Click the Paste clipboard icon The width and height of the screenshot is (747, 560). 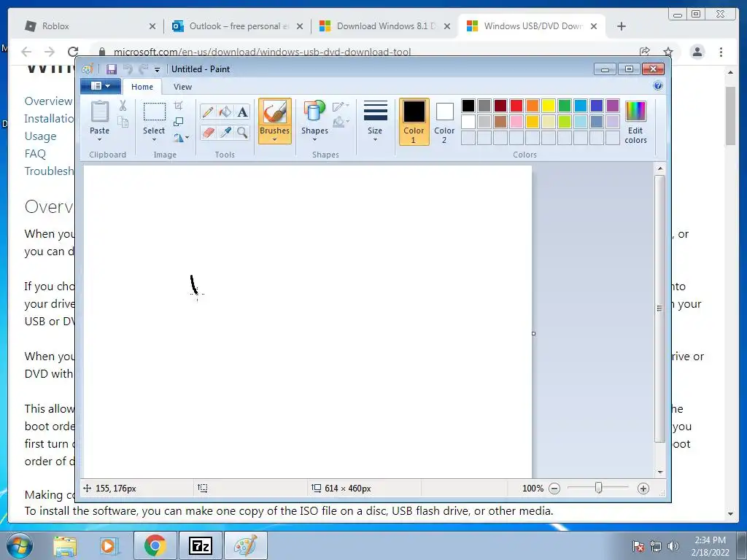(x=99, y=112)
